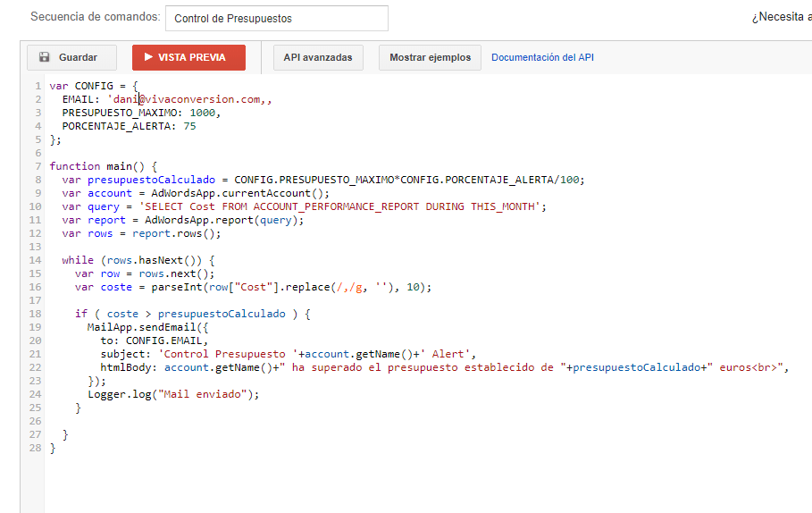Place cursor in the dani@vivaconversion.com email string
Image resolution: width=812 pixels, height=513 pixels.
tap(189, 99)
